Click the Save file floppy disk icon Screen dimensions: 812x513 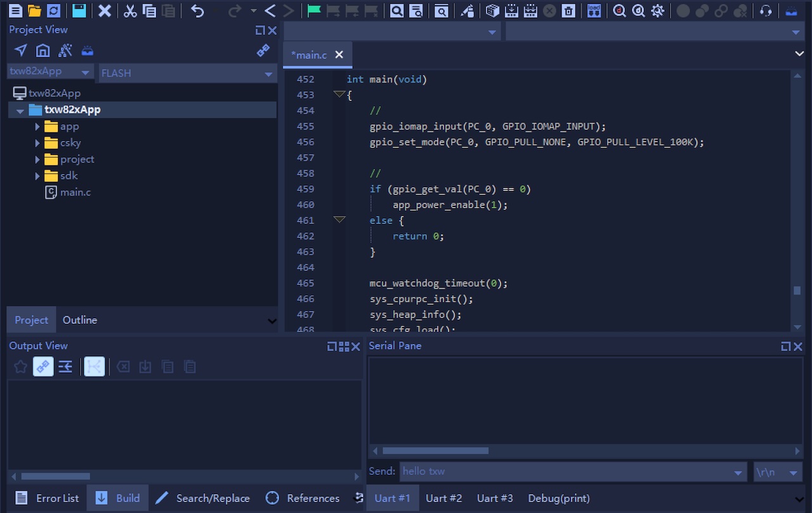click(79, 11)
